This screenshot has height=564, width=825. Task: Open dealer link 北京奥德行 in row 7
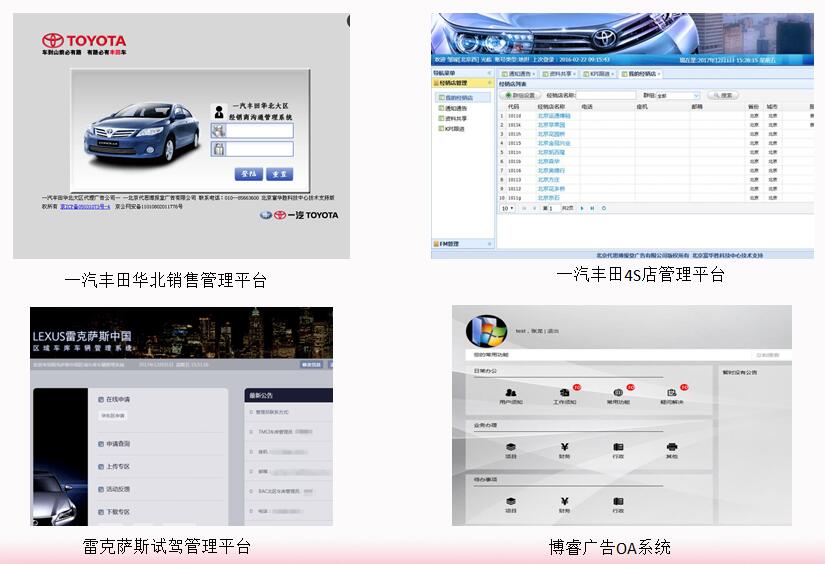551,170
